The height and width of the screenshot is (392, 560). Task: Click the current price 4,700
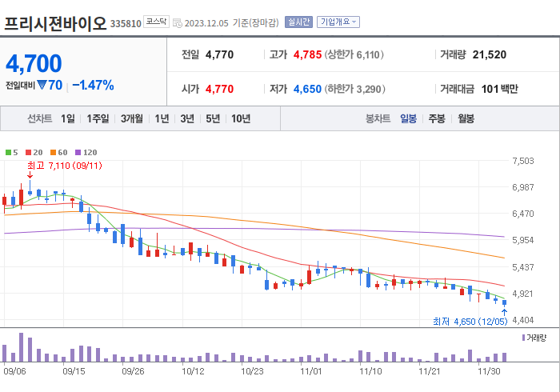pyautogui.click(x=34, y=63)
